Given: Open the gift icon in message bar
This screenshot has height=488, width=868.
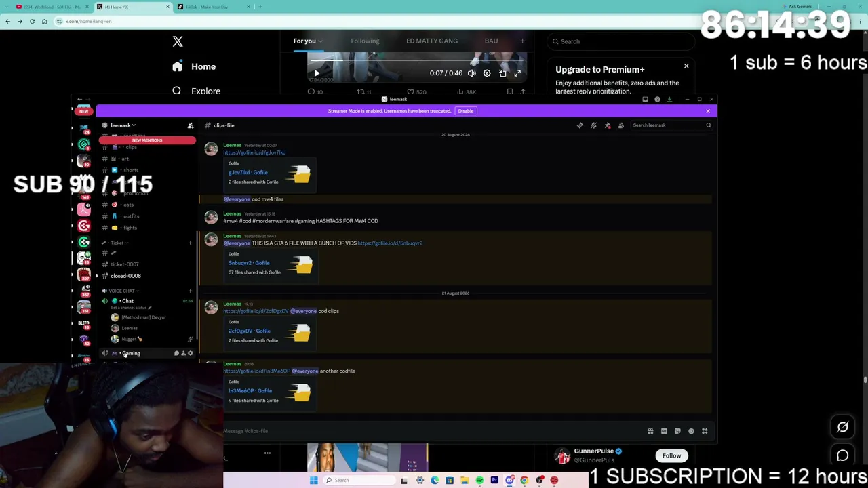Looking at the screenshot, I should point(650,431).
